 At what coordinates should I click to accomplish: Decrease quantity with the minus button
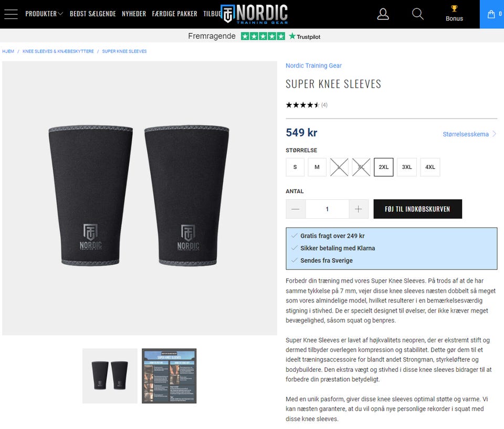pos(296,209)
